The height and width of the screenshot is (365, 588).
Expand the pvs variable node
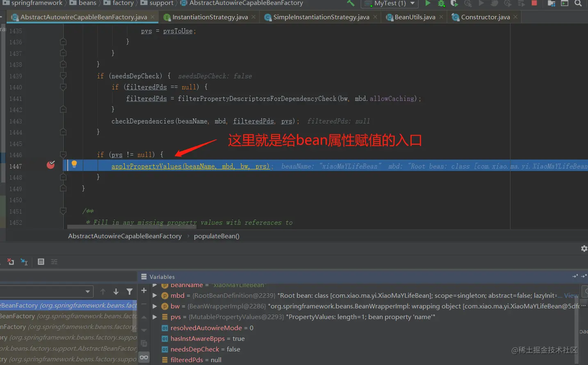[x=155, y=317]
